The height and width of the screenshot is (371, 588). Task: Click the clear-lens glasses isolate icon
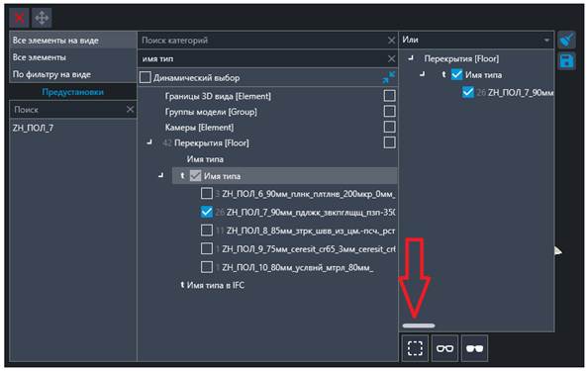[444, 348]
